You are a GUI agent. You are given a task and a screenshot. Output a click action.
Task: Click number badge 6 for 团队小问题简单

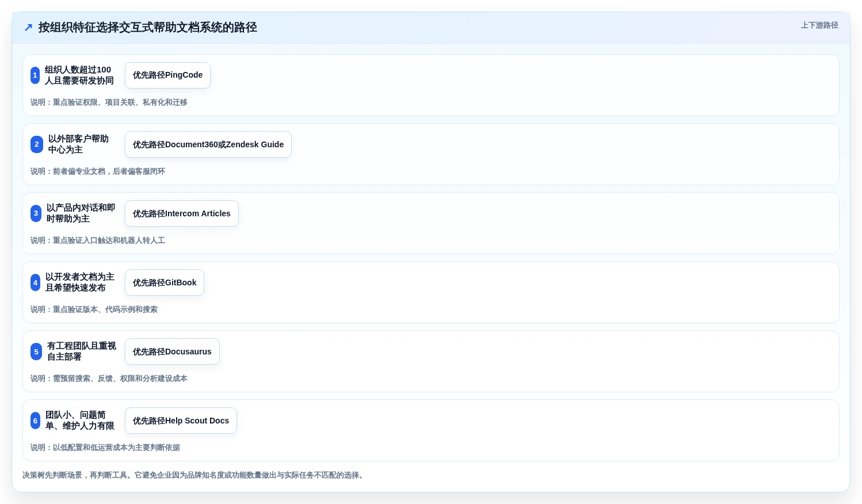(x=35, y=421)
